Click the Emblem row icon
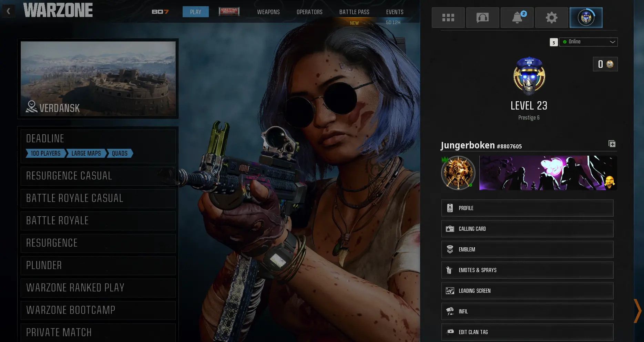 click(x=450, y=249)
